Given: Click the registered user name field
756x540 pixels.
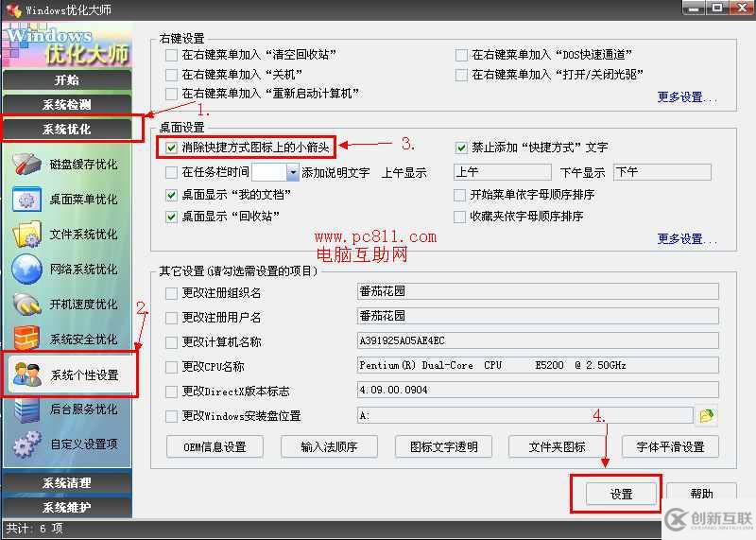Looking at the screenshot, I should point(538,316).
